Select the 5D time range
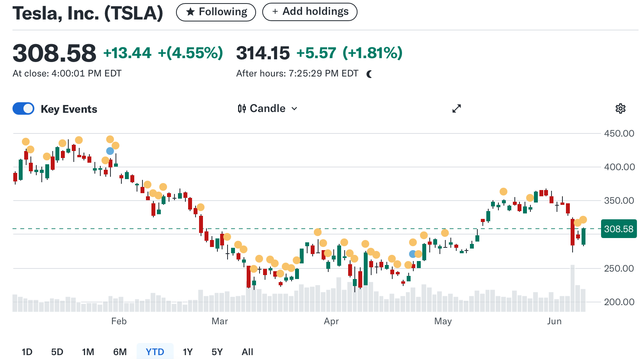644x359 pixels. coord(57,352)
